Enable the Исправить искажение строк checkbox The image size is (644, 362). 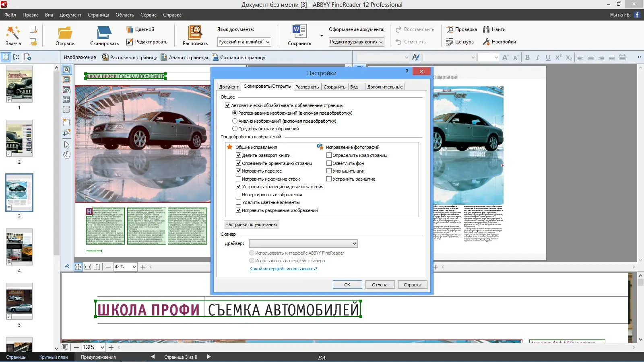point(239,179)
